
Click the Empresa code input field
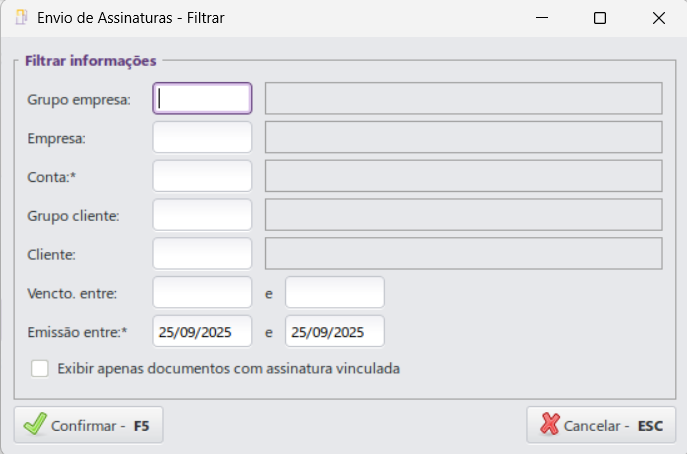point(202,137)
